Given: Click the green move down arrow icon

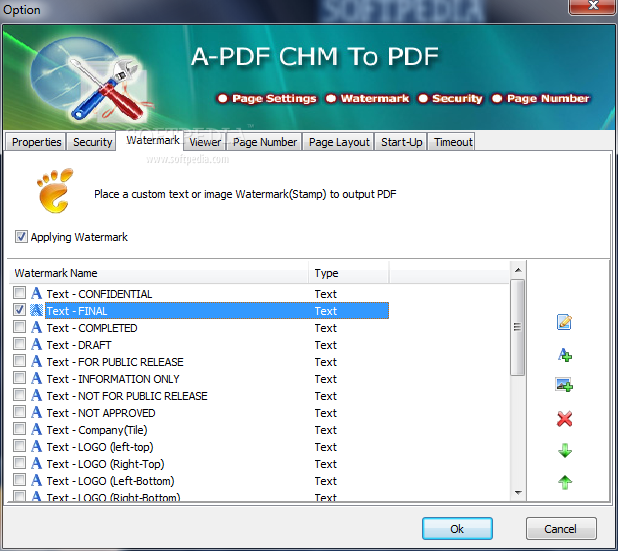Looking at the screenshot, I should (565, 450).
